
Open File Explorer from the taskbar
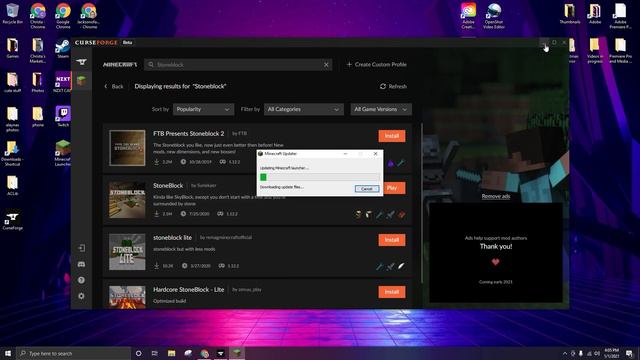point(171,353)
